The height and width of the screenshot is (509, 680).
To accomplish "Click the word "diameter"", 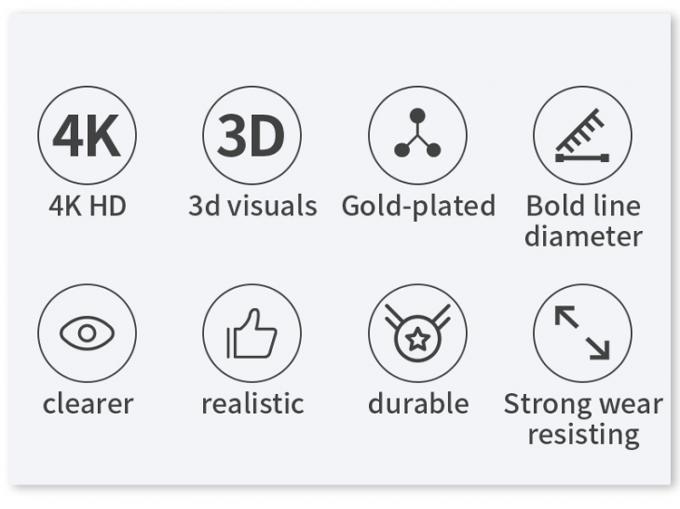I will pos(583,237).
